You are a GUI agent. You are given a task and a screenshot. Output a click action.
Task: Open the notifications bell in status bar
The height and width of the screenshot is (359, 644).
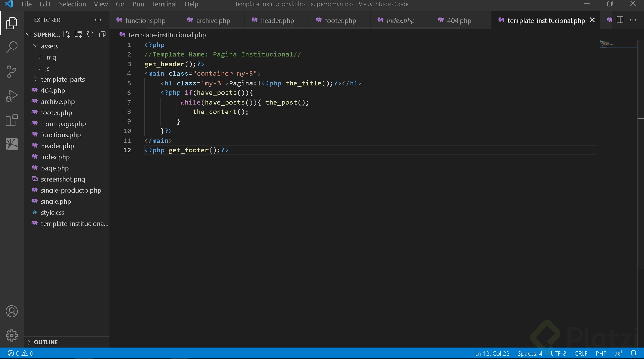click(633, 353)
